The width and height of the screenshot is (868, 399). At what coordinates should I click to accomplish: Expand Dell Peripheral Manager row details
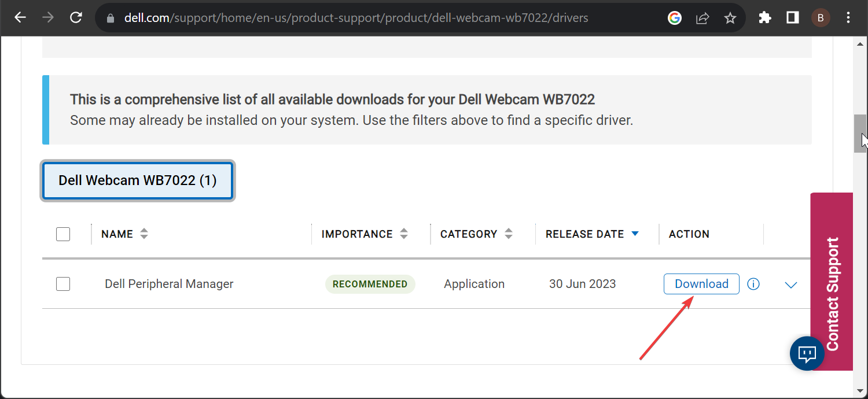tap(791, 285)
